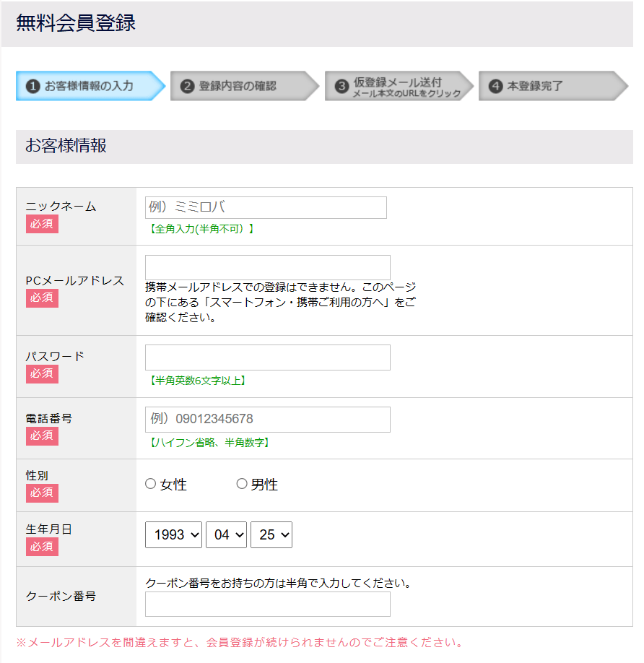
Task: Select the 男性 radio button
Action: [x=242, y=485]
